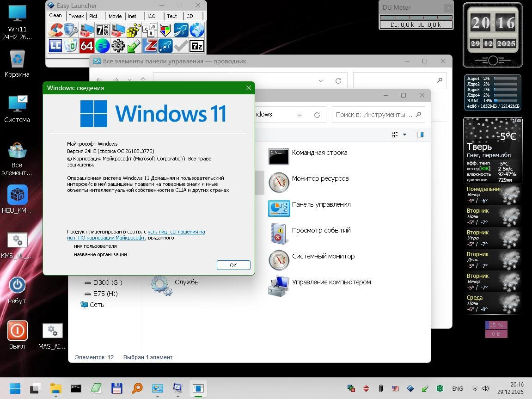Click the 7 SFX icon in Easy Launcher
532x399 pixels.
(x=102, y=30)
